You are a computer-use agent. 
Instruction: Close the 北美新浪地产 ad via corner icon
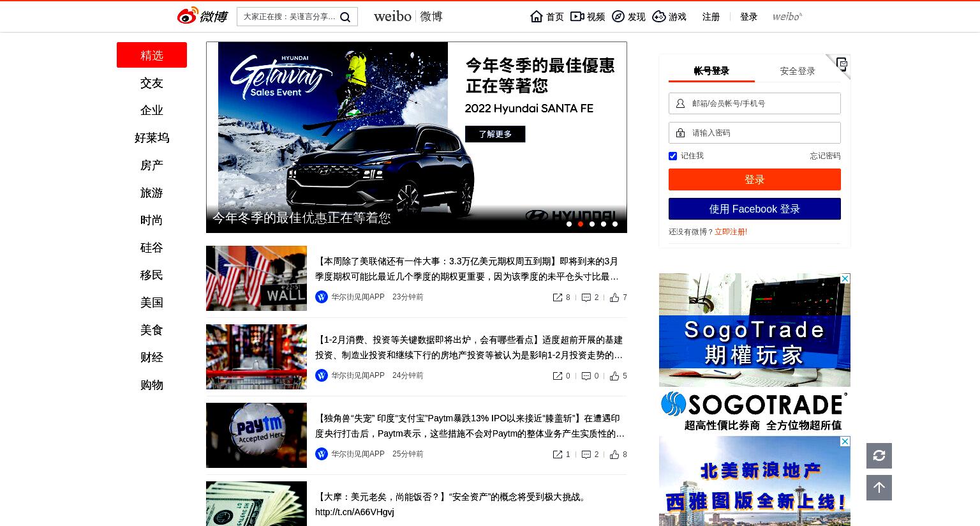[845, 441]
